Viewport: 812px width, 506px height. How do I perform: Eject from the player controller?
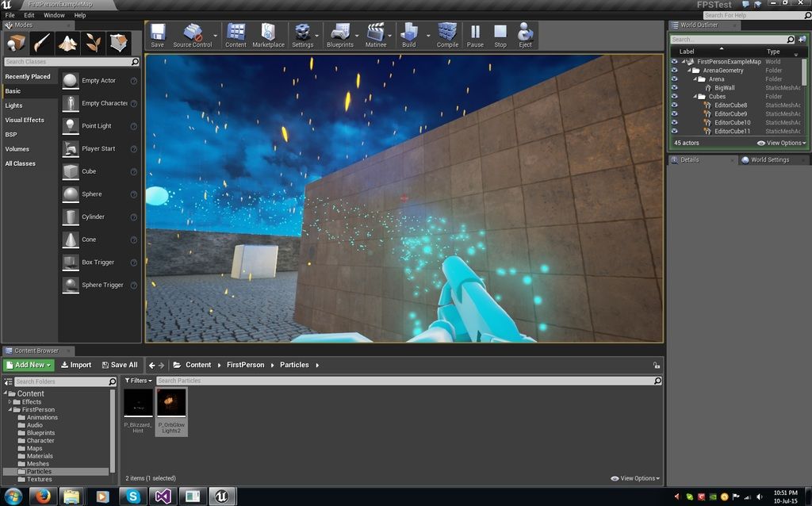(x=525, y=35)
